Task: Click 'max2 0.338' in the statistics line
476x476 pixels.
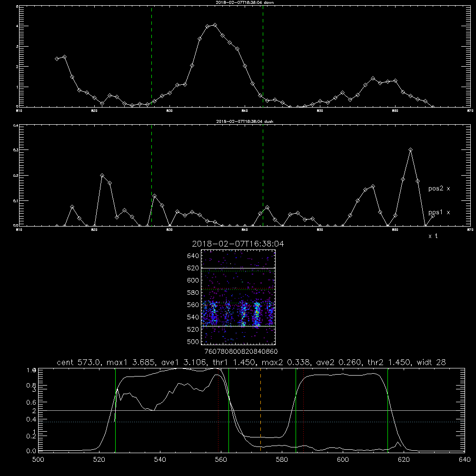Action: [x=286, y=362]
